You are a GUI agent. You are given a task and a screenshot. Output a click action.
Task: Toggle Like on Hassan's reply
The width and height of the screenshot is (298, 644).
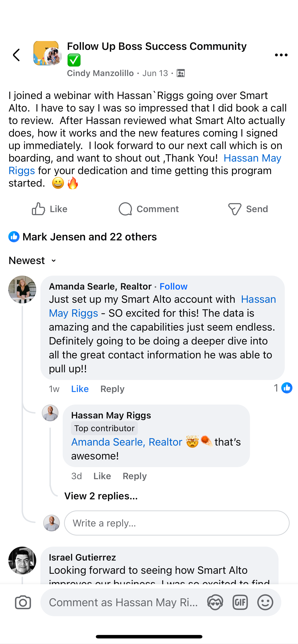(x=102, y=476)
